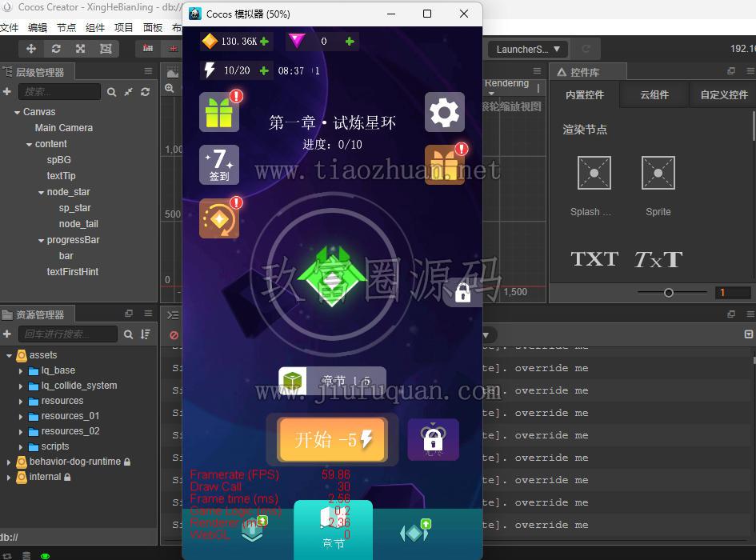Collapse the Canvas node
This screenshot has width=756, height=560.
pos(18,112)
